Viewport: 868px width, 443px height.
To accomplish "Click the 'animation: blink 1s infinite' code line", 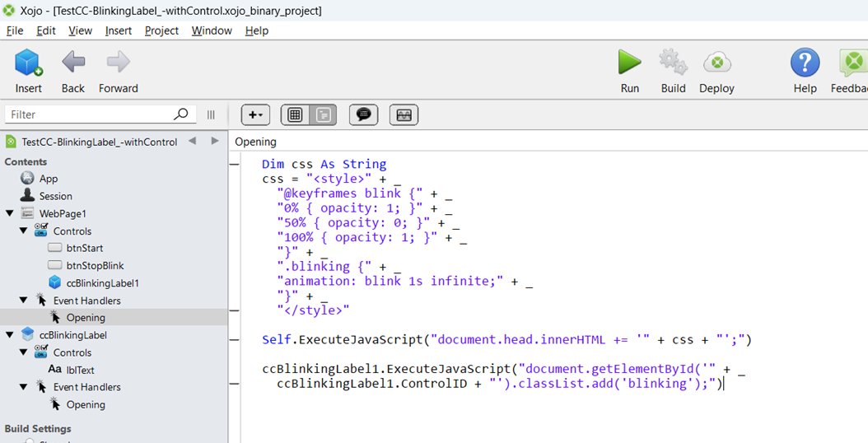I will pyautogui.click(x=404, y=282).
